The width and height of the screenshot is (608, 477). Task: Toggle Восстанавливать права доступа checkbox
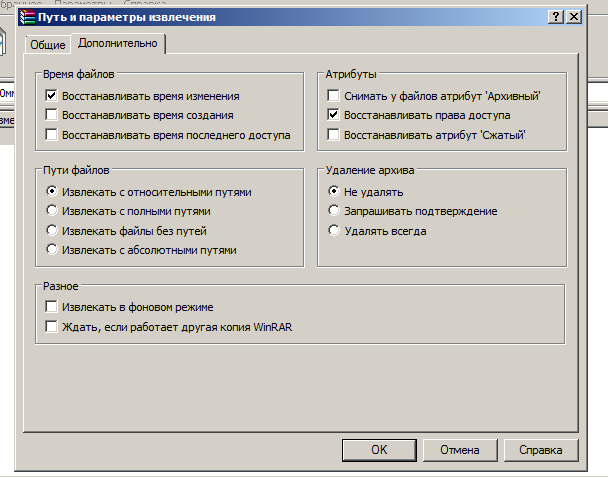click(x=334, y=115)
